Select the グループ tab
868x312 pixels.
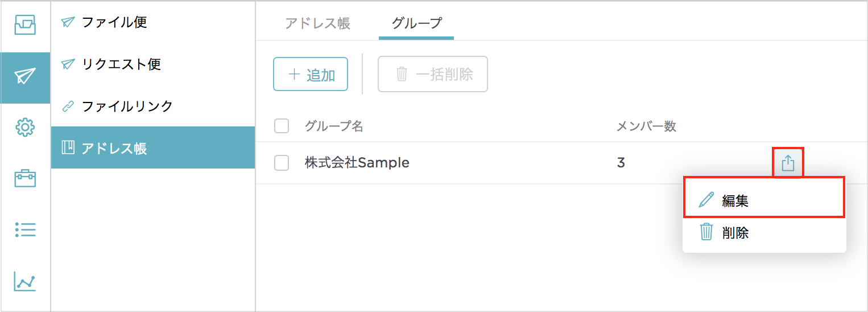416,23
